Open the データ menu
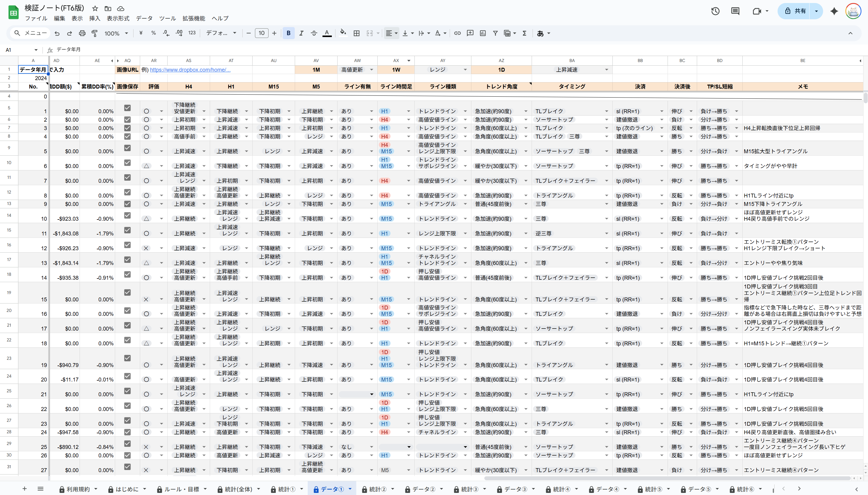Screen dimensions: 868x495 point(144,18)
